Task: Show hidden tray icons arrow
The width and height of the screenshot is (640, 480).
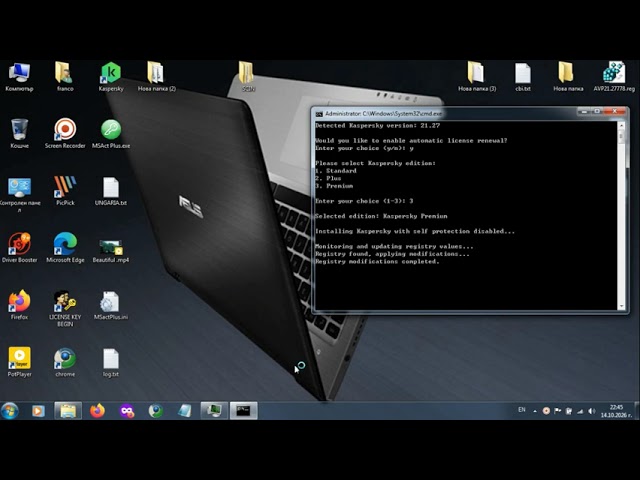Action: [x=535, y=411]
